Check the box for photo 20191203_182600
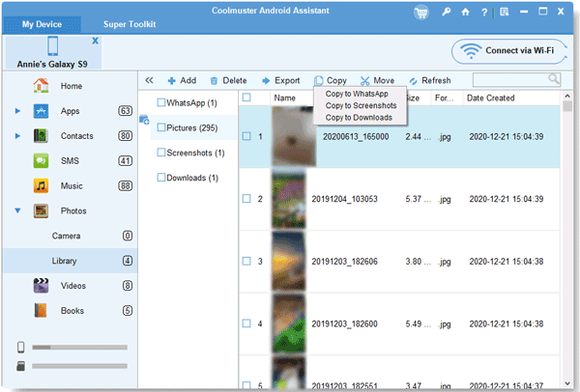 pyautogui.click(x=246, y=323)
